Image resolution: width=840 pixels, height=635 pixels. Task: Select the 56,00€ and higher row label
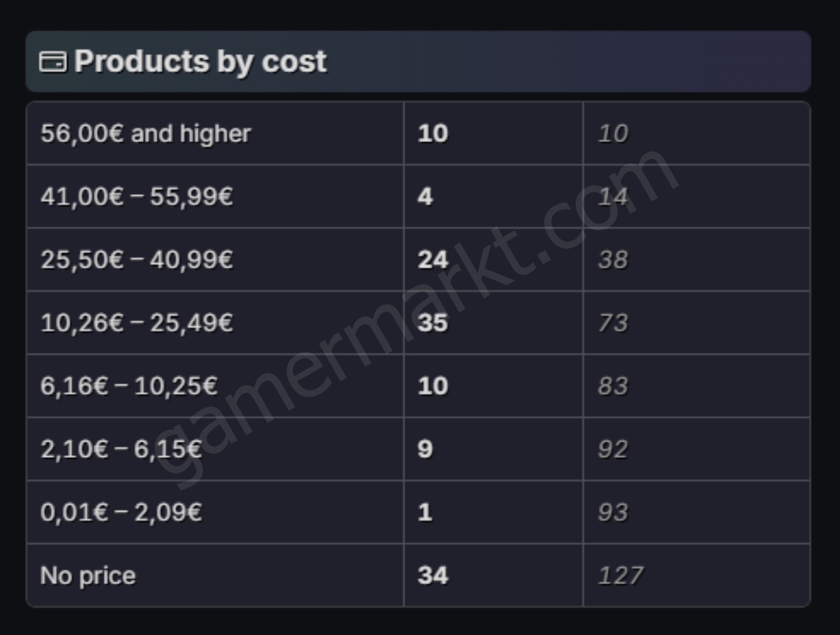[x=145, y=133]
